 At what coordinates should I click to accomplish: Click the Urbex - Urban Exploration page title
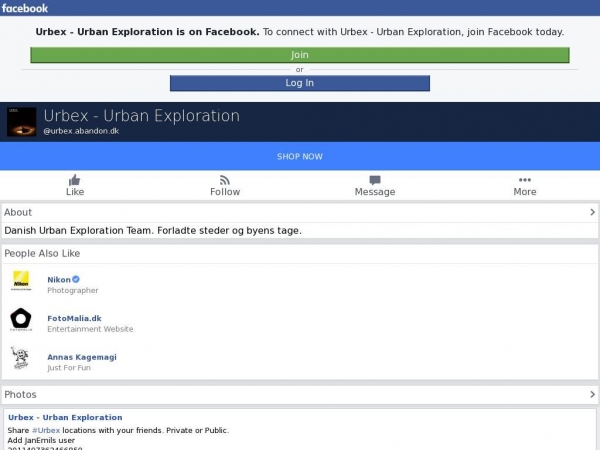(142, 116)
